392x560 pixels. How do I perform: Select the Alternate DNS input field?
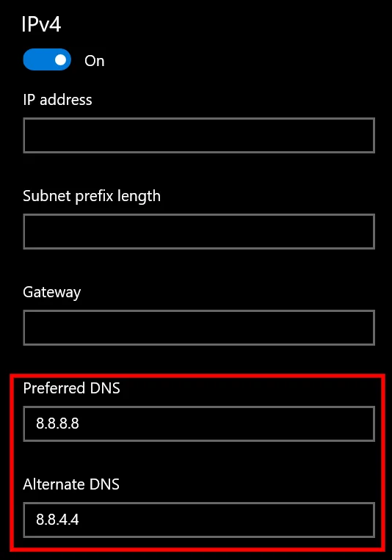pos(199,520)
